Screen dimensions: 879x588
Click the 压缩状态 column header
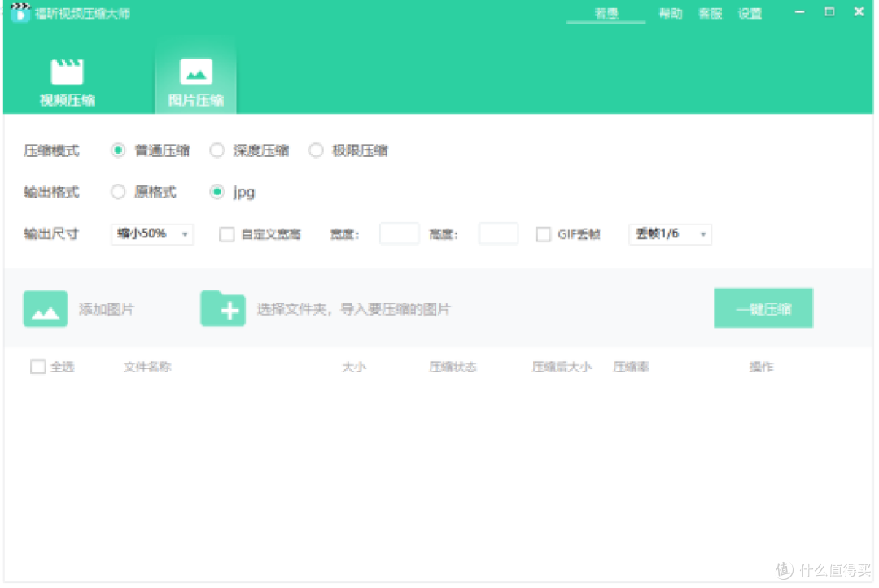[x=453, y=368]
